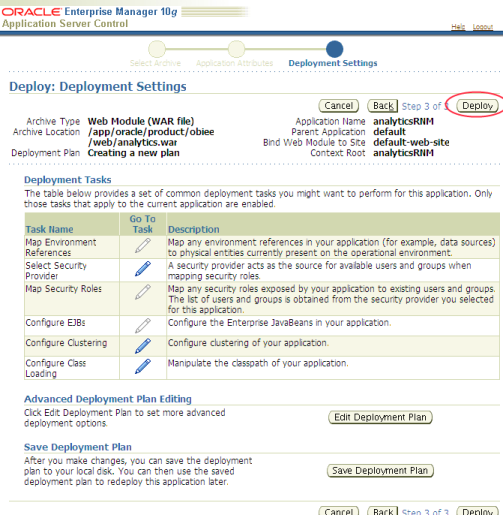Click the Logout link
Image resolution: width=503 pixels, height=515 pixels.
[x=483, y=27]
